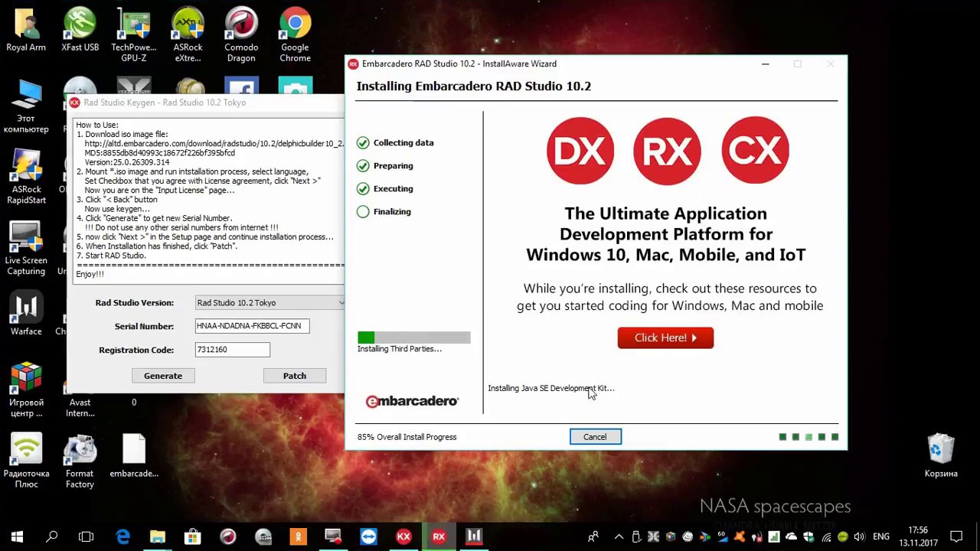Select the Google Chrome desktop shortcut
The height and width of the screenshot is (551, 980).
[x=295, y=34]
